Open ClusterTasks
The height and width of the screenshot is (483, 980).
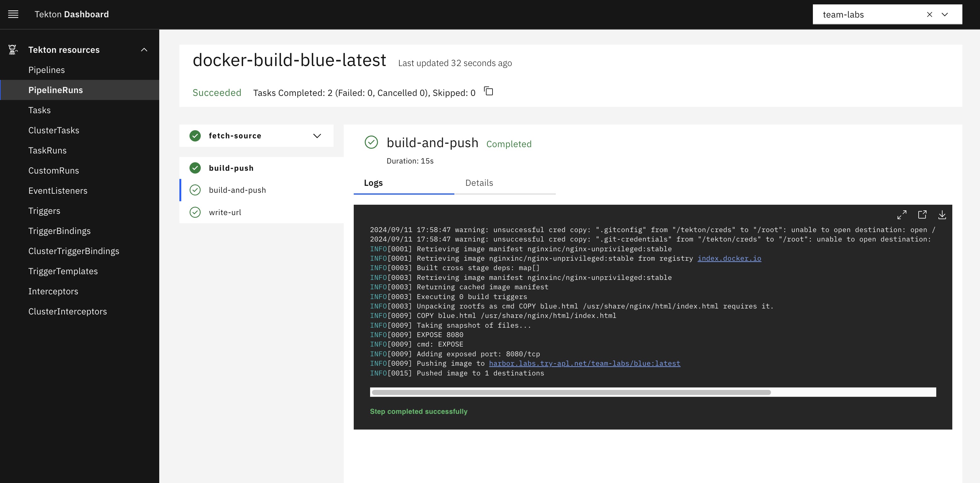click(80, 130)
